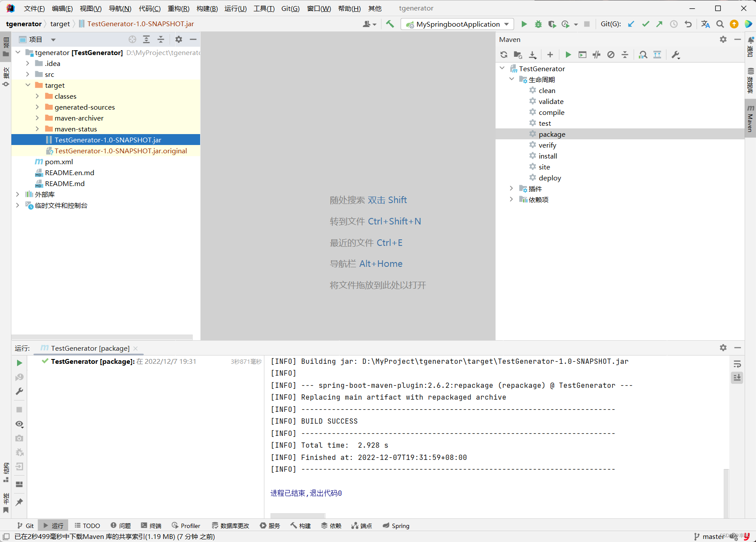
Task: Select TestGenerator-1.0-SNAPSHOT.jar.original file
Action: tap(121, 151)
